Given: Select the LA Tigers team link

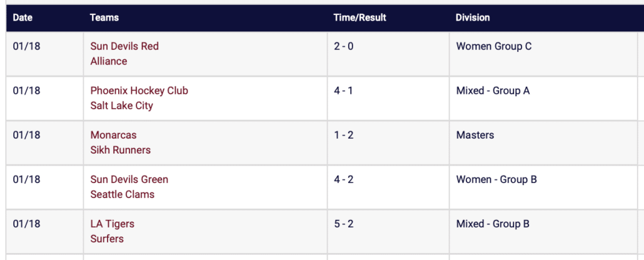Looking at the screenshot, I should click(x=112, y=224).
